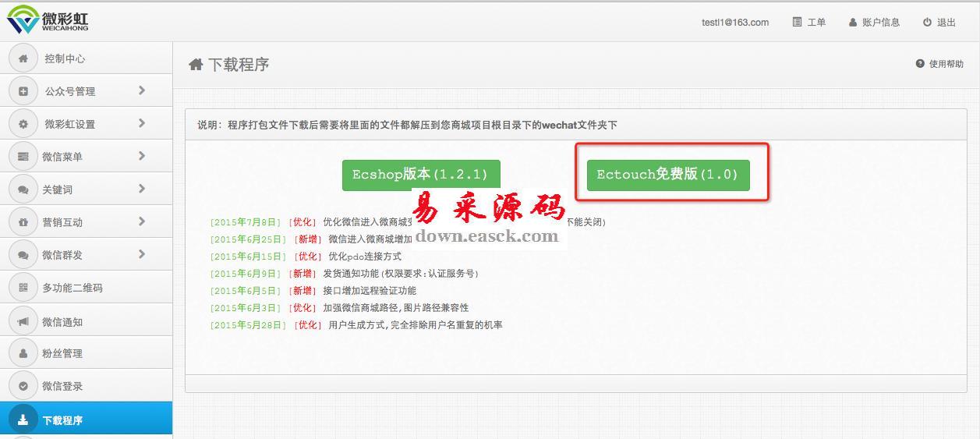
Task: Click the download icon beside 下载程序
Action: (23, 420)
